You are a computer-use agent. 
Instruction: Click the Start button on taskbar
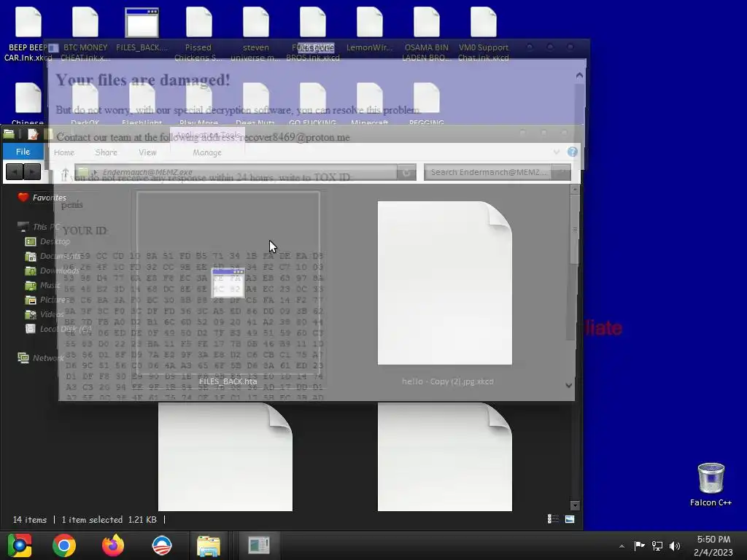tap(20, 545)
